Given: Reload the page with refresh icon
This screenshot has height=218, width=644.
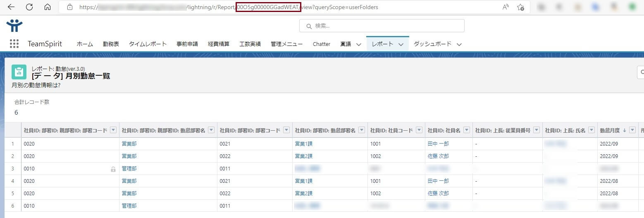Looking at the screenshot, I should pos(29,7).
